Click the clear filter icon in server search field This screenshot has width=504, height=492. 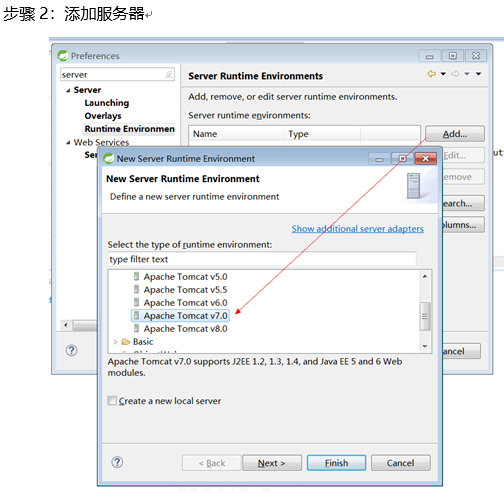click(x=169, y=74)
